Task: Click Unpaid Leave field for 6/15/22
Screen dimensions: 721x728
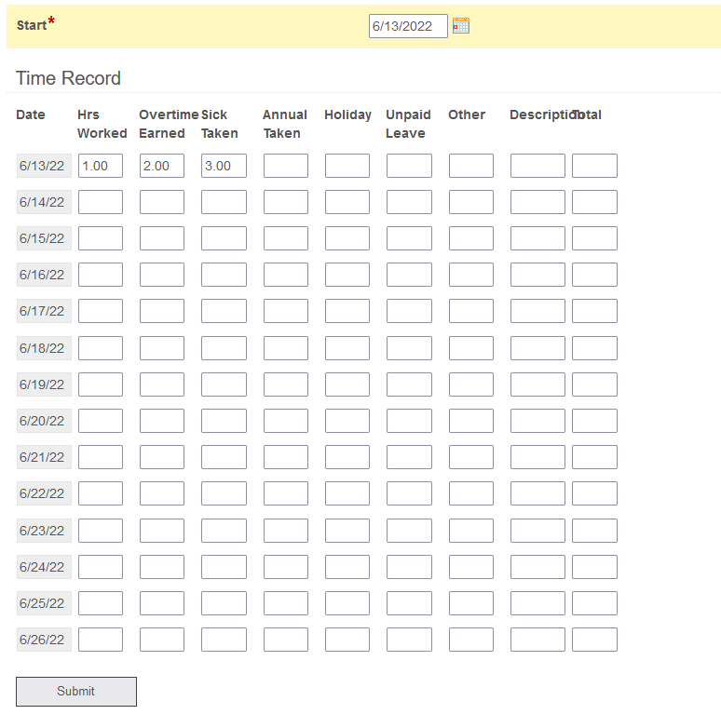Action: coord(409,238)
